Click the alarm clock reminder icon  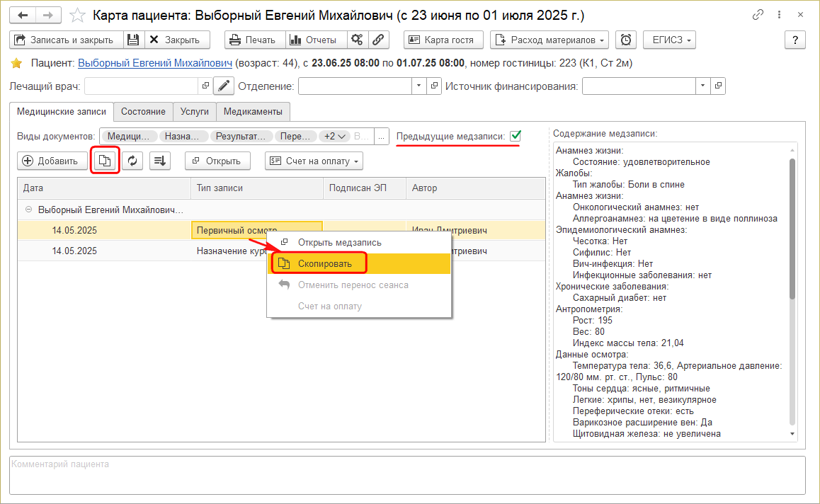(x=626, y=40)
